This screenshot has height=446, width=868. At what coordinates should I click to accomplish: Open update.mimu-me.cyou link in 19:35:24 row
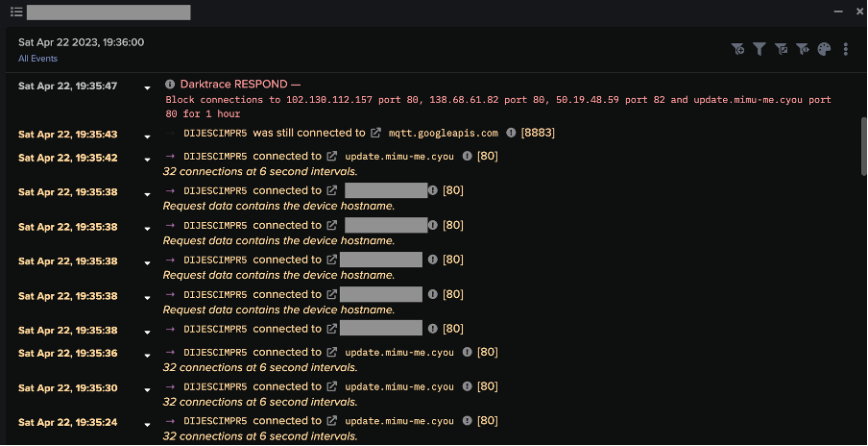pos(399,421)
